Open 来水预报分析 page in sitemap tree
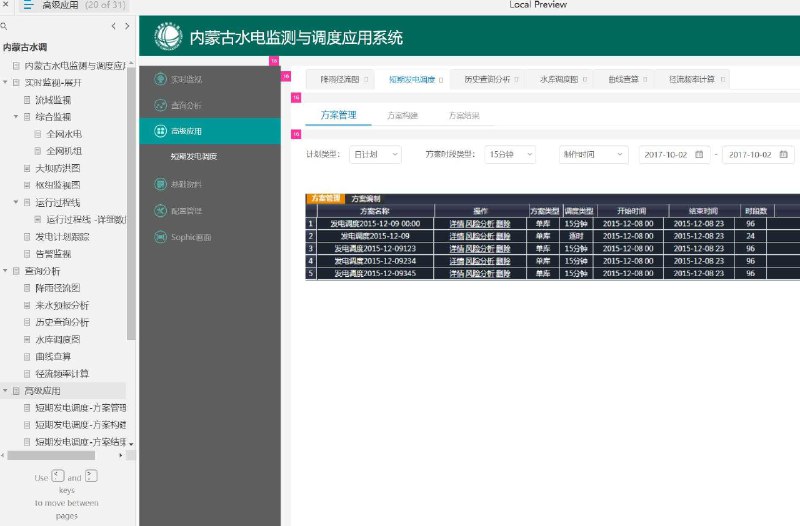800x526 pixels. [62, 305]
